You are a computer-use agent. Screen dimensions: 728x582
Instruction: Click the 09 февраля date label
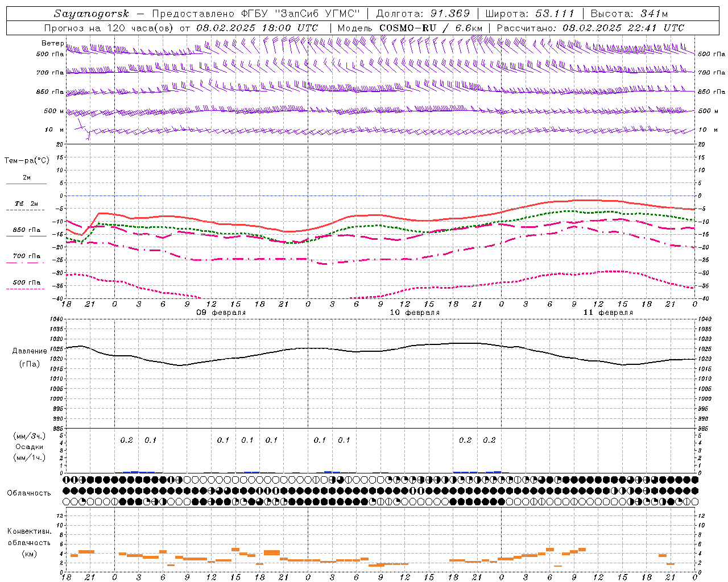[221, 313]
